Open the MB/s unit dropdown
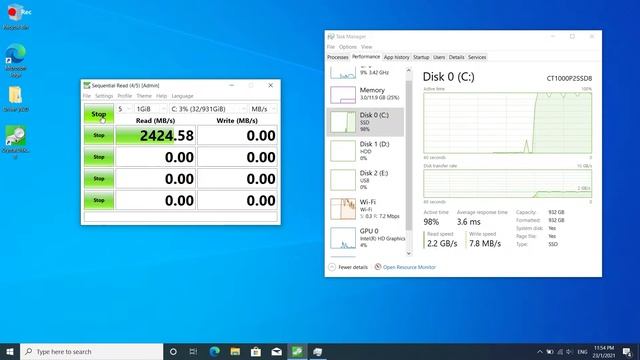This screenshot has height=360, width=640. coord(263,109)
